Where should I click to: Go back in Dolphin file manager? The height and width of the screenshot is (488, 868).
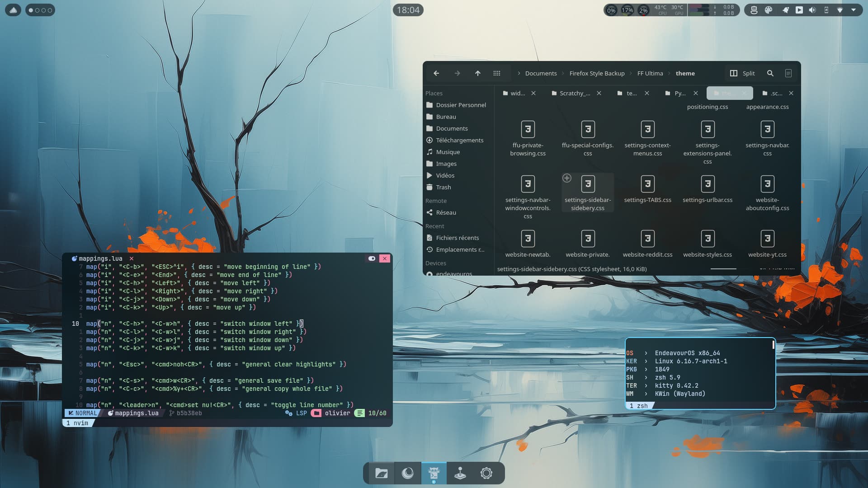coord(436,73)
